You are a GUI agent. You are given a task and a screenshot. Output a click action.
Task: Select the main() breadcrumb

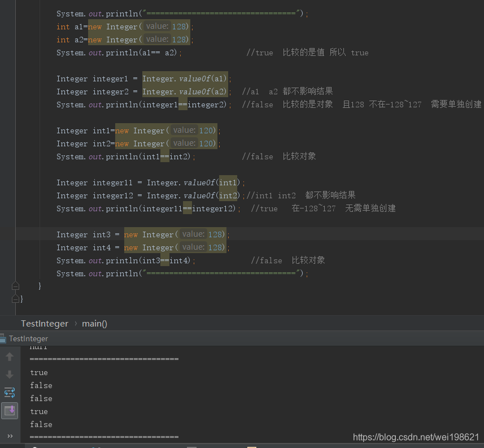pyautogui.click(x=94, y=324)
